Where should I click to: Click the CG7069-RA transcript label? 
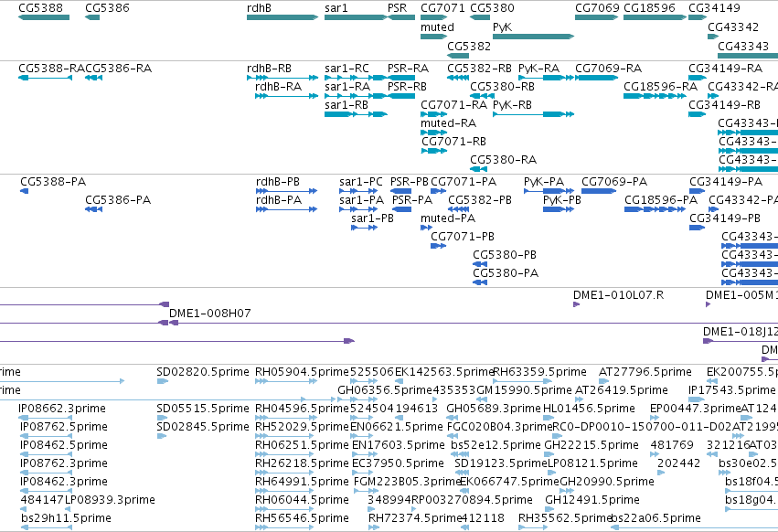[x=608, y=69]
